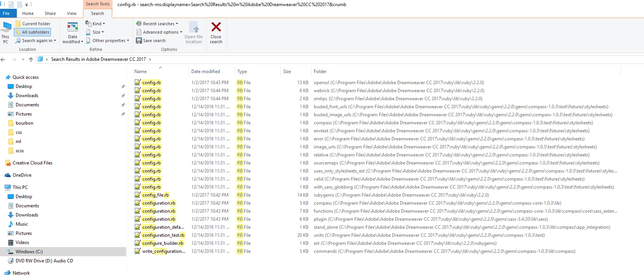
Task: Click Search Results breadcrumb in address bar
Action: coord(98,59)
